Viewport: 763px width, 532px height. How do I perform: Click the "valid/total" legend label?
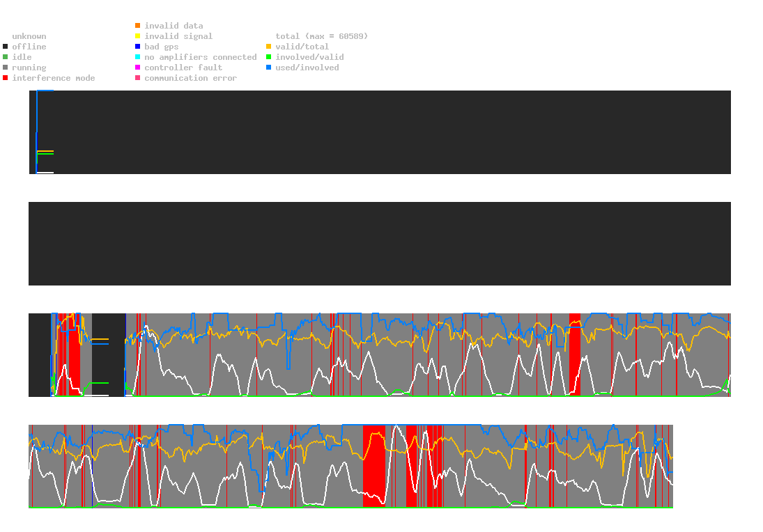302,47
